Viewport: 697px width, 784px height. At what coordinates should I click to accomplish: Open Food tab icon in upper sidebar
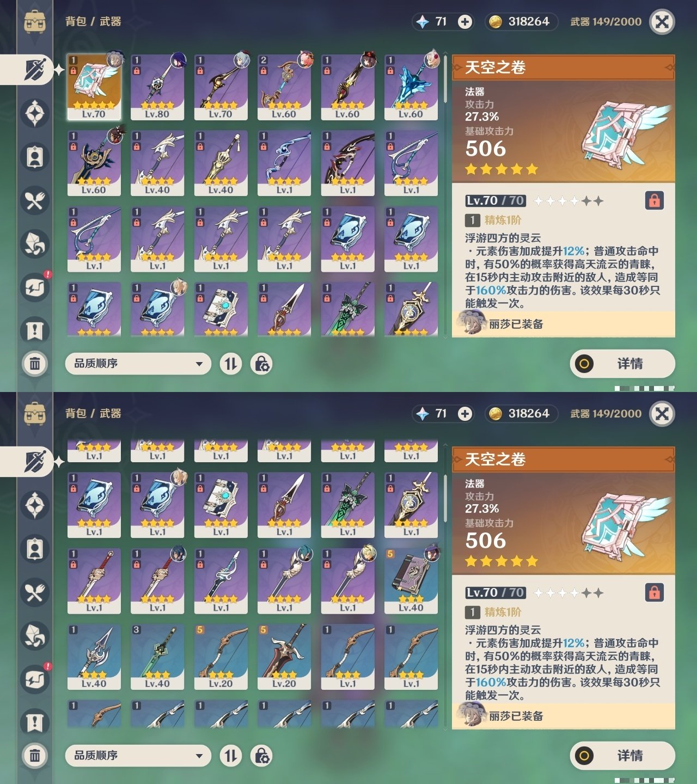coord(35,201)
